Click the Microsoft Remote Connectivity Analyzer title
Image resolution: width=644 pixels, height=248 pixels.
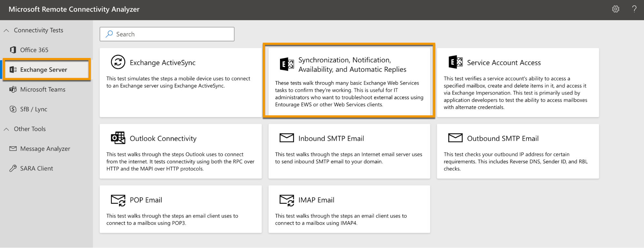[x=74, y=9]
